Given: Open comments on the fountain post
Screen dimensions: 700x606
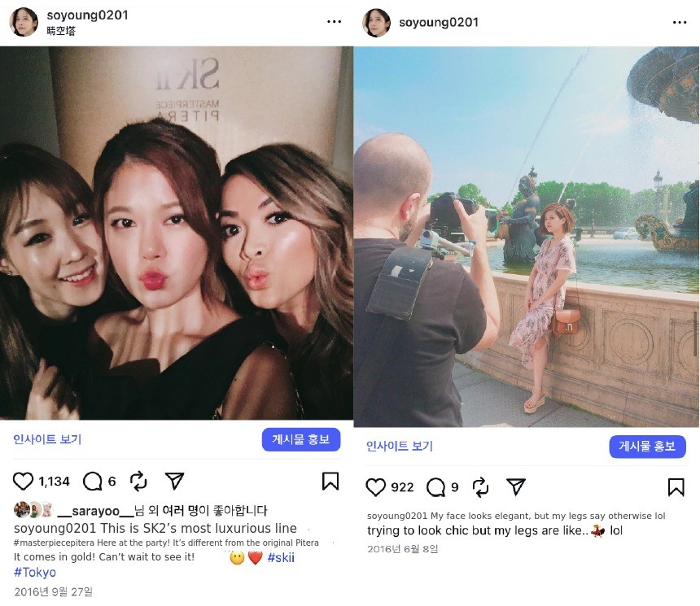Looking at the screenshot, I should click(x=435, y=487).
